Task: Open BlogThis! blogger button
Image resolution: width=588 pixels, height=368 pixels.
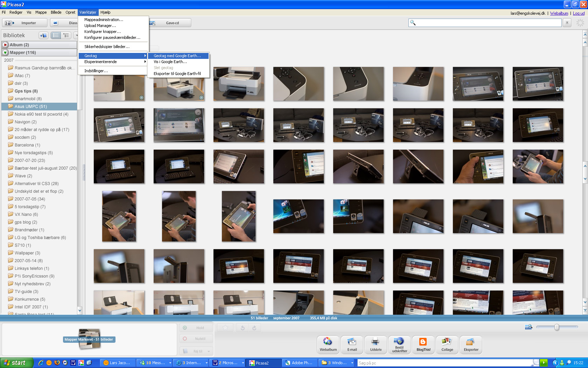Action: (423, 345)
